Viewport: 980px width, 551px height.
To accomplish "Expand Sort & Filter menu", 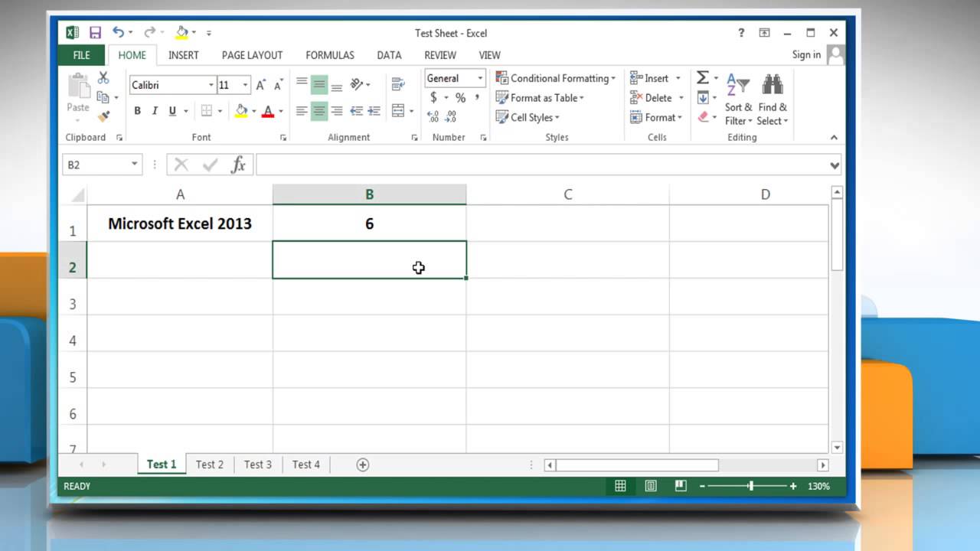I will coord(739,99).
